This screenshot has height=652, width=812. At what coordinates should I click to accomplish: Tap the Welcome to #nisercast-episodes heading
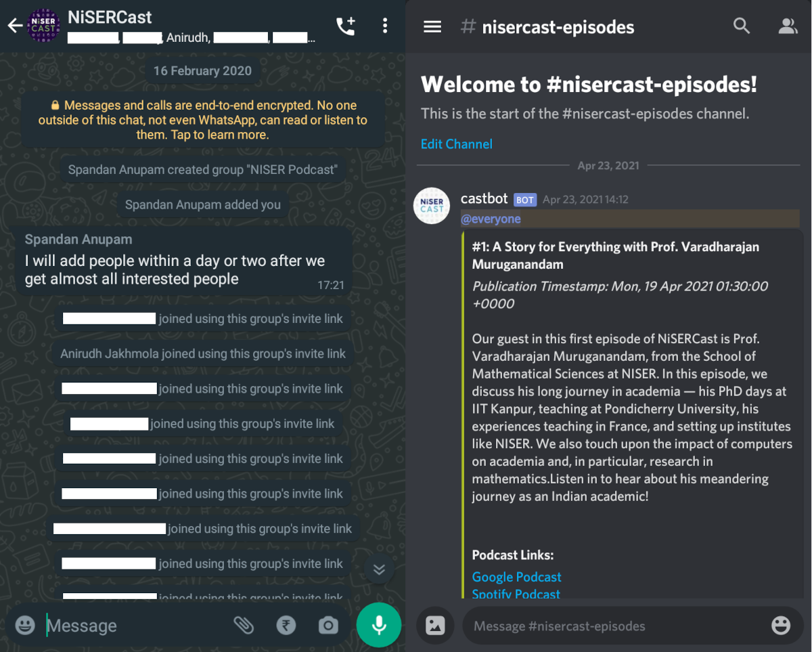coord(589,85)
